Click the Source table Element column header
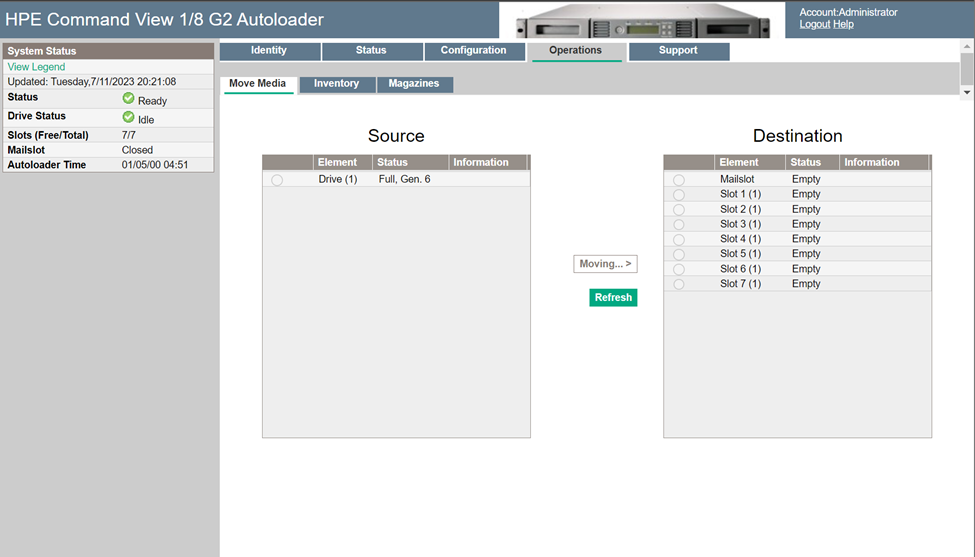975x557 pixels. click(x=343, y=162)
